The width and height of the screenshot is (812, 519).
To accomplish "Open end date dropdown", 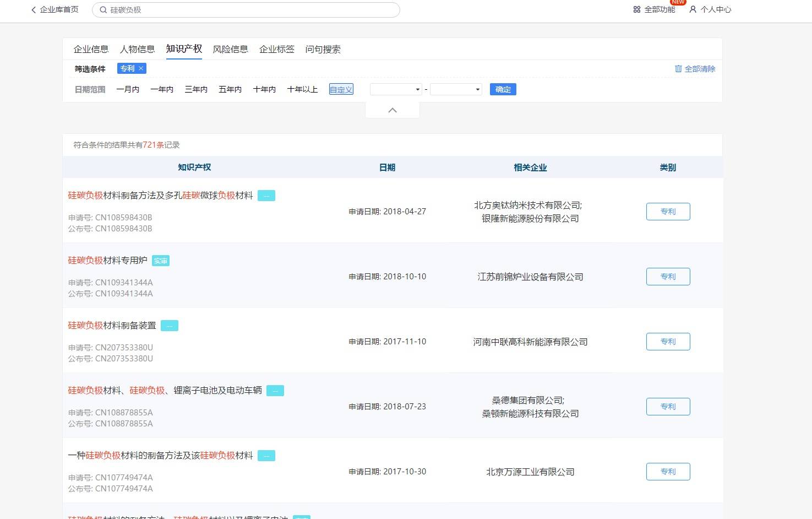I will point(456,89).
